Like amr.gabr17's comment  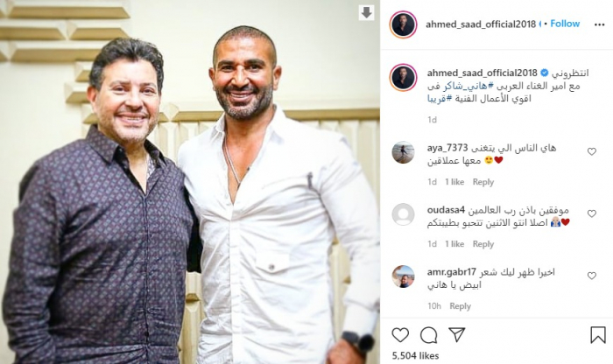pos(592,276)
